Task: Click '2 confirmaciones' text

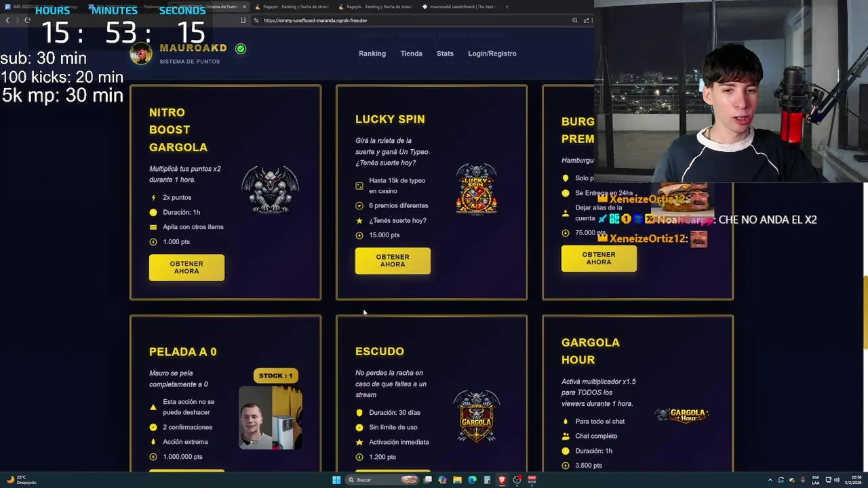Action: click(x=188, y=427)
